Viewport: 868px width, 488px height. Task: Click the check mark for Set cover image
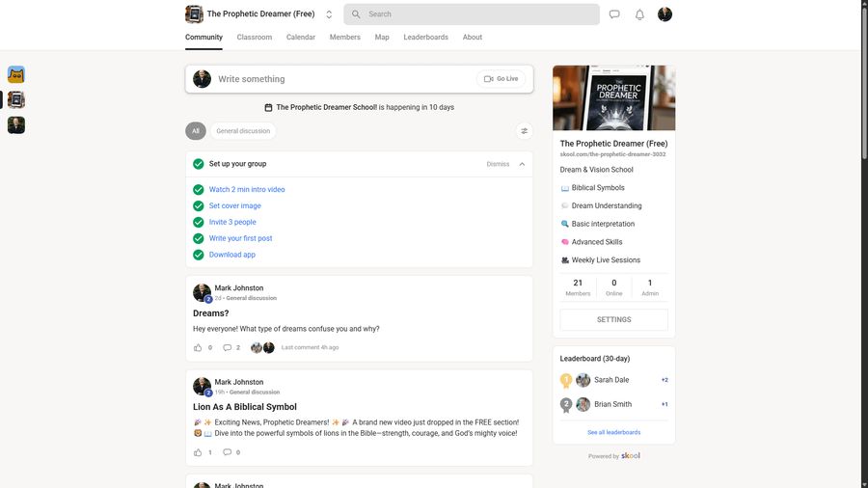point(198,205)
